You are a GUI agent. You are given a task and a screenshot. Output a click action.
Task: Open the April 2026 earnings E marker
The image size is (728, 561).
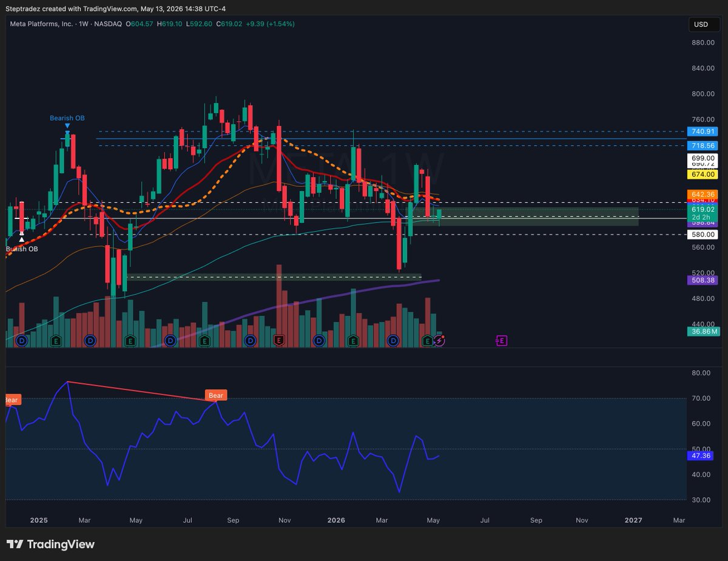pos(428,341)
